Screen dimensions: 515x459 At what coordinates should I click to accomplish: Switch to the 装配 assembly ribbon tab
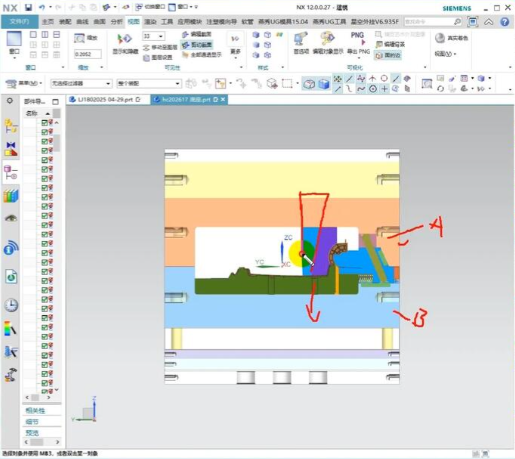(x=65, y=22)
